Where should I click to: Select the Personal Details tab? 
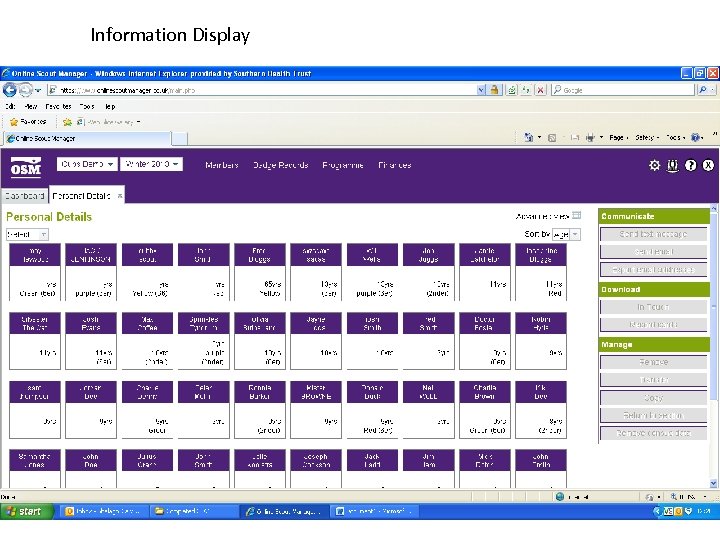coord(81,196)
